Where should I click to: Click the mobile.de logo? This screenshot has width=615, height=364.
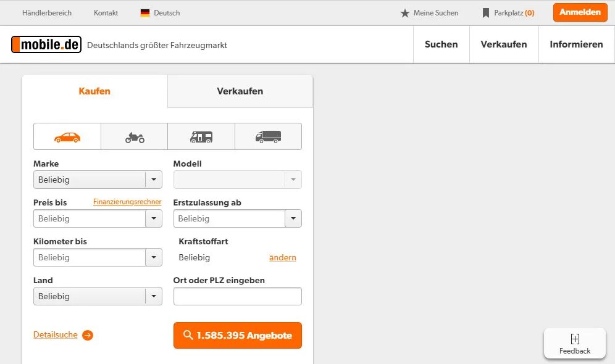pyautogui.click(x=46, y=44)
